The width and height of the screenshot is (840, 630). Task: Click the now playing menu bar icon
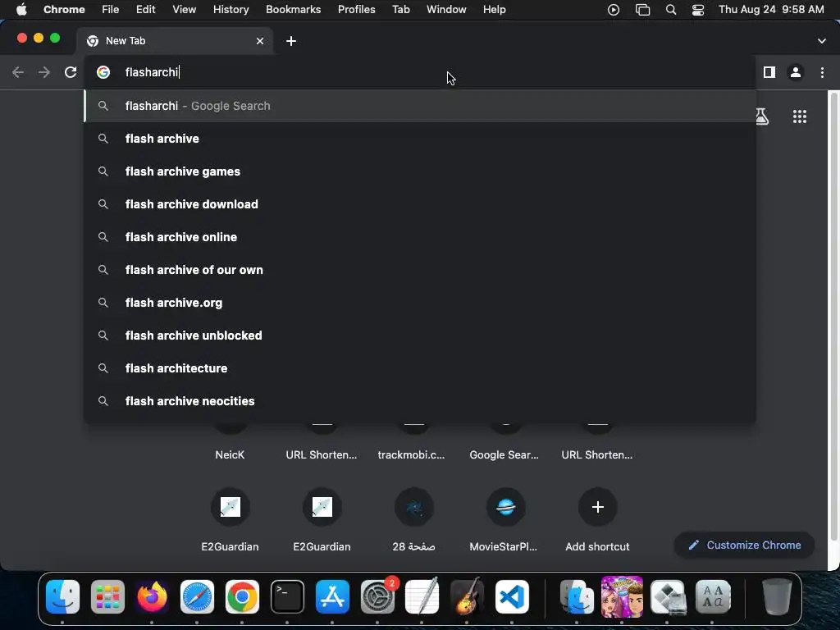coord(614,10)
